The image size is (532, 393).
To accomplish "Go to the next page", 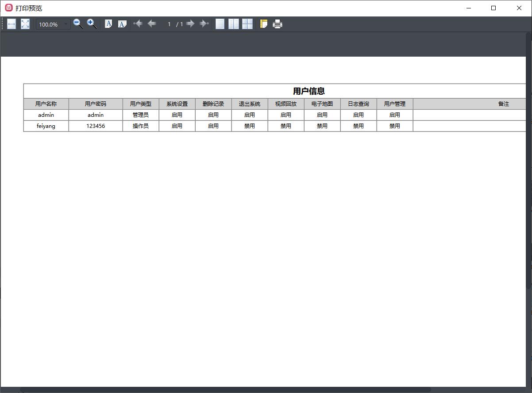I will pos(190,24).
